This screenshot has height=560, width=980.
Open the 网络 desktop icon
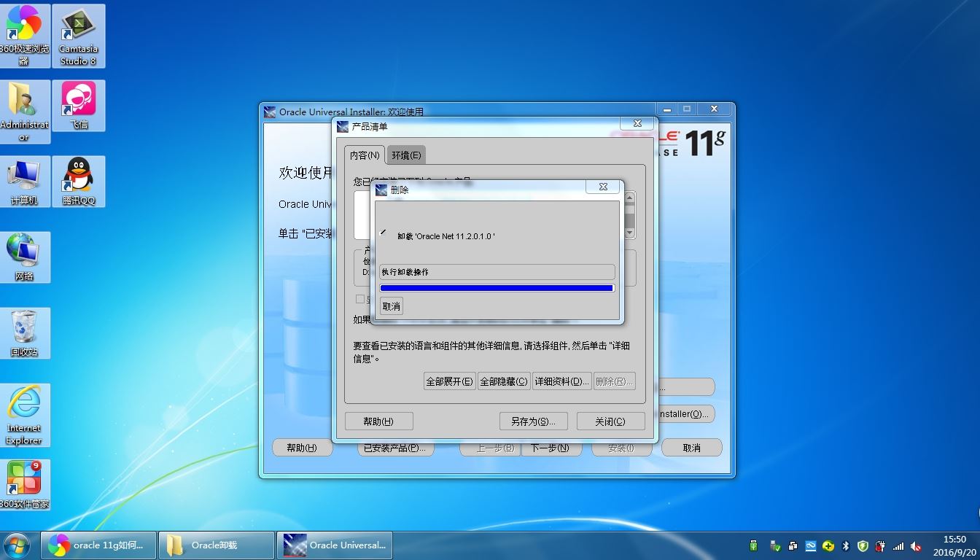[x=24, y=257]
